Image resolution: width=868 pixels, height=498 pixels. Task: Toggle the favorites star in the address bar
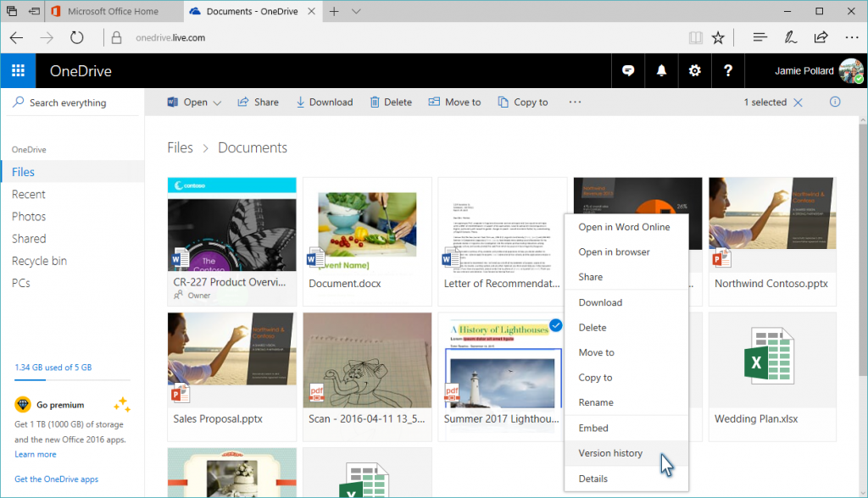[718, 37]
